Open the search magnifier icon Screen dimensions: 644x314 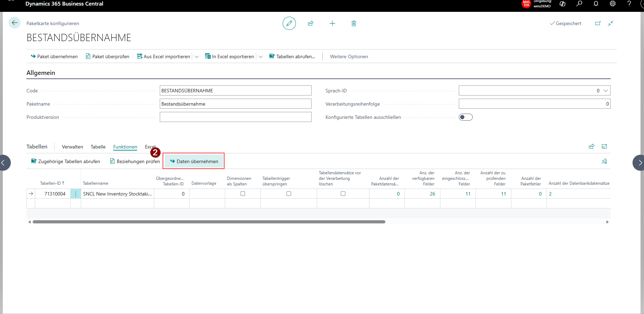tap(579, 4)
